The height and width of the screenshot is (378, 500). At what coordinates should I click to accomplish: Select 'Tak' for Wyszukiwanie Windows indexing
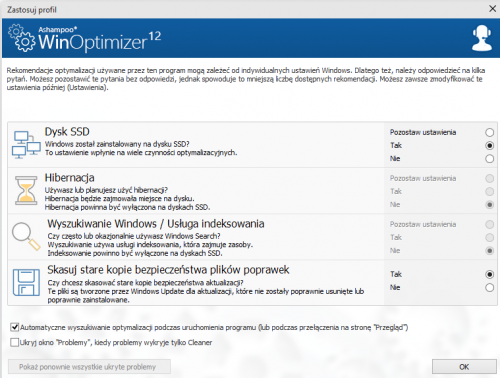point(489,237)
